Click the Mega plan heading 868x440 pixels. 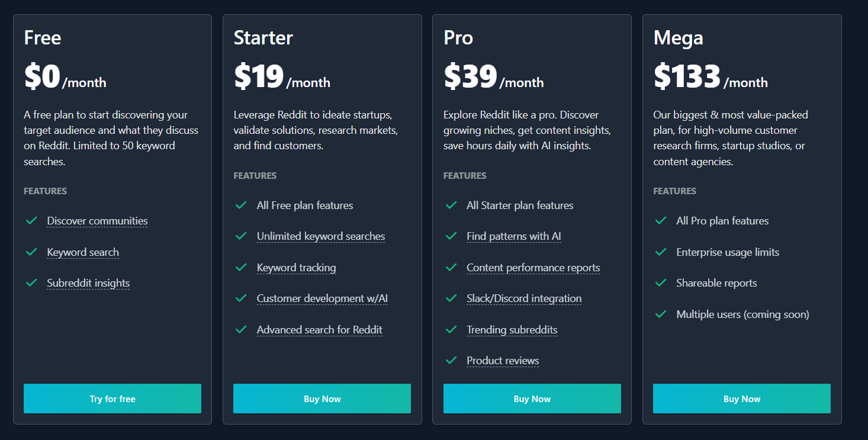tap(679, 38)
